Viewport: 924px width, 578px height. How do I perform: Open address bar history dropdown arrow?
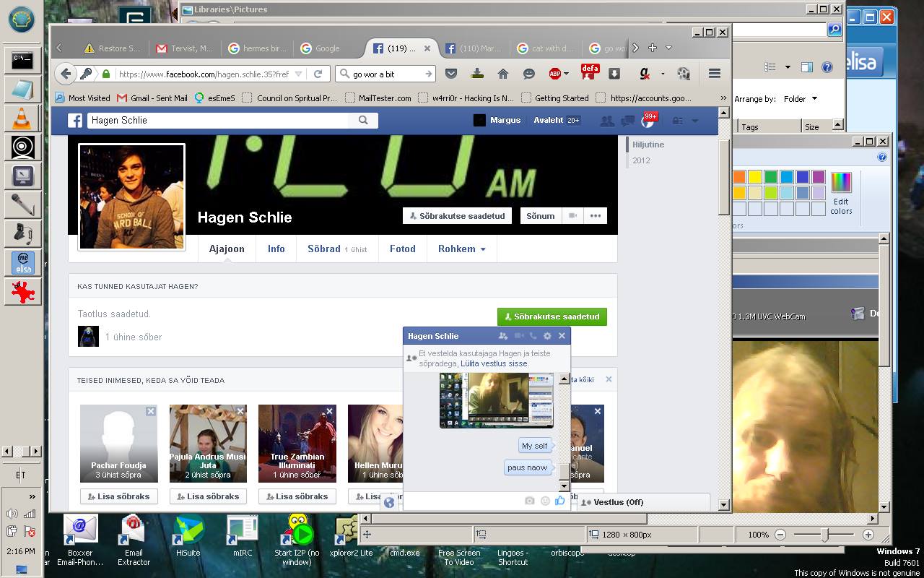coord(300,74)
